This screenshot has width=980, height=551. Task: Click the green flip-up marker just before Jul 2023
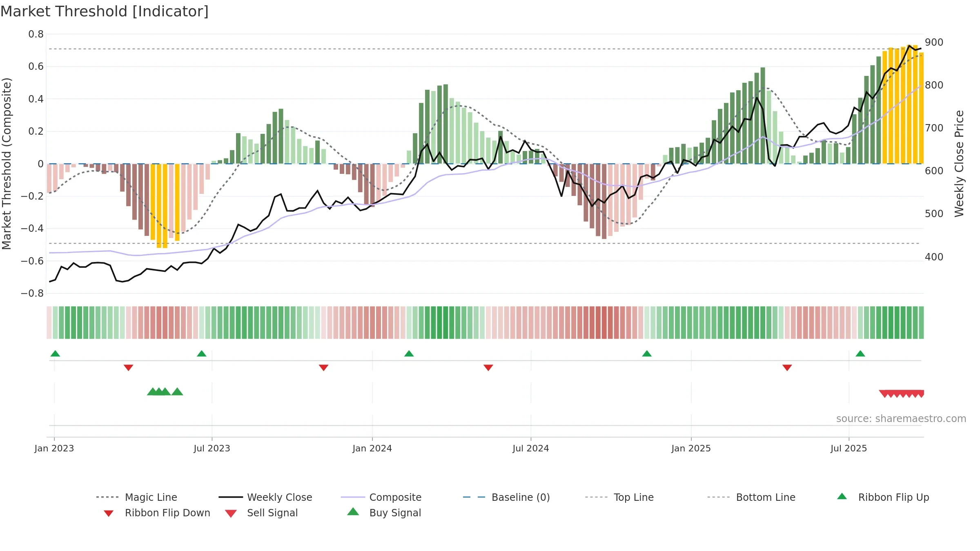[202, 353]
